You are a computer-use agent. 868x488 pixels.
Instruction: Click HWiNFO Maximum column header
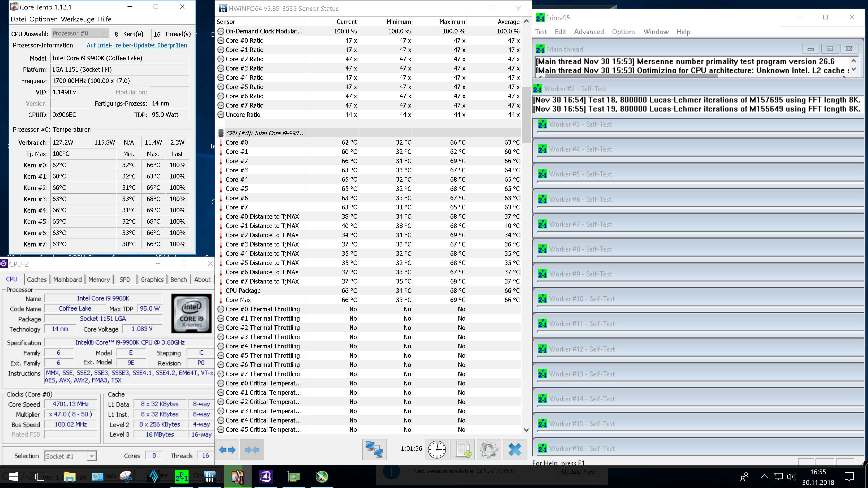[x=439, y=21]
